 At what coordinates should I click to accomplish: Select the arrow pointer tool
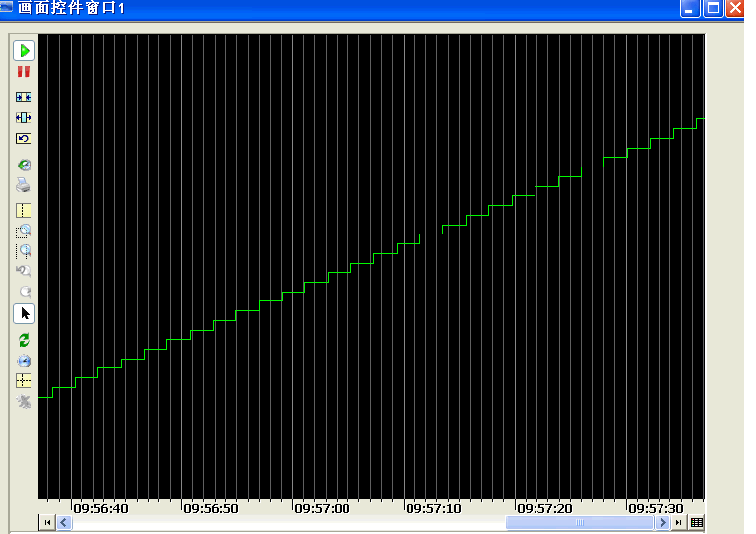tap(24, 314)
